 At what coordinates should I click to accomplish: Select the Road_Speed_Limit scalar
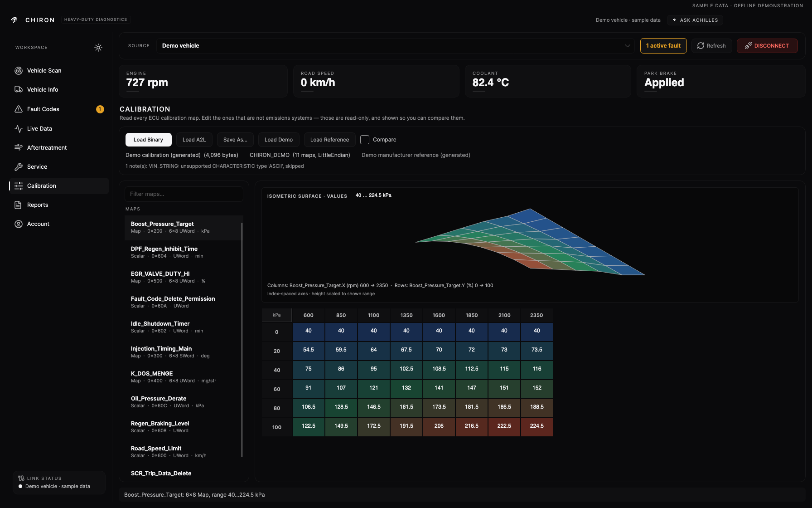coord(184,452)
